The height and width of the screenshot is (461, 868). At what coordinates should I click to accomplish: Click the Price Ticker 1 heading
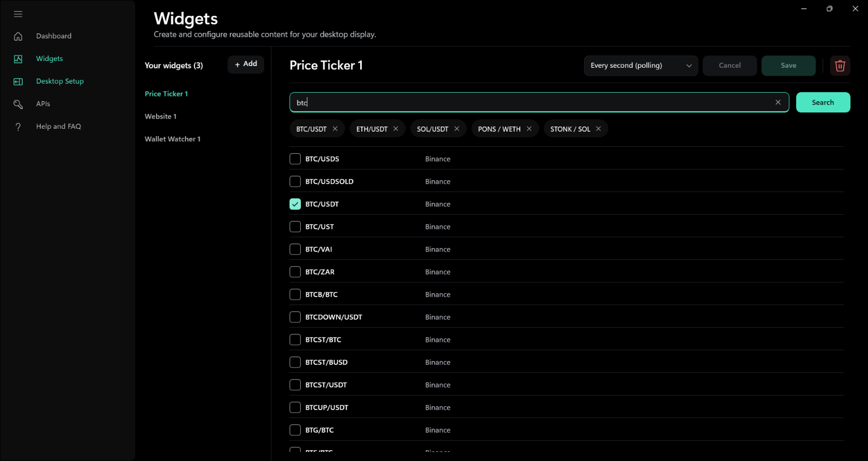pos(326,66)
